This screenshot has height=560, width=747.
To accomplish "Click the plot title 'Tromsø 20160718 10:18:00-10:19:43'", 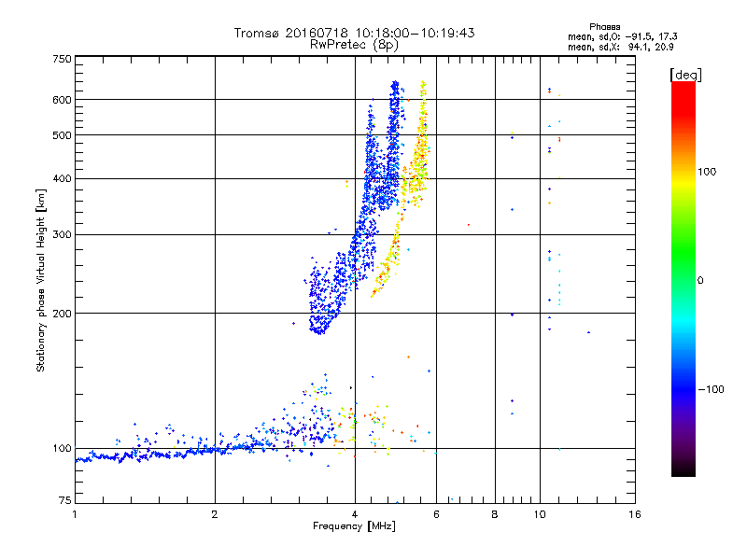I will [354, 33].
